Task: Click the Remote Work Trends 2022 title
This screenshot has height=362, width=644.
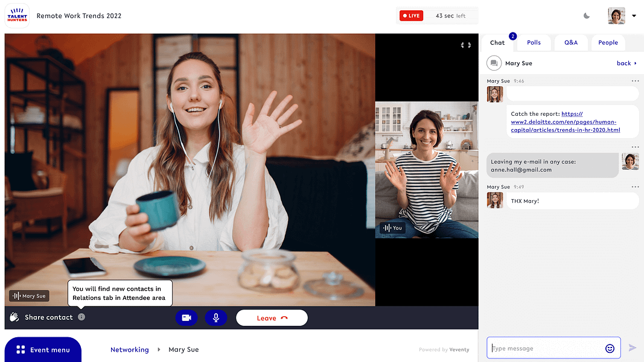Action: pyautogui.click(x=79, y=16)
